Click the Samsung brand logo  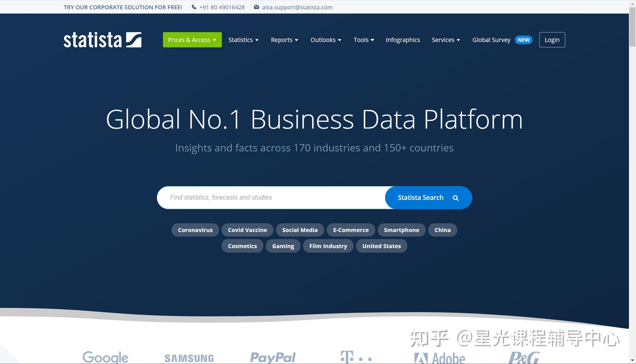[189, 358]
